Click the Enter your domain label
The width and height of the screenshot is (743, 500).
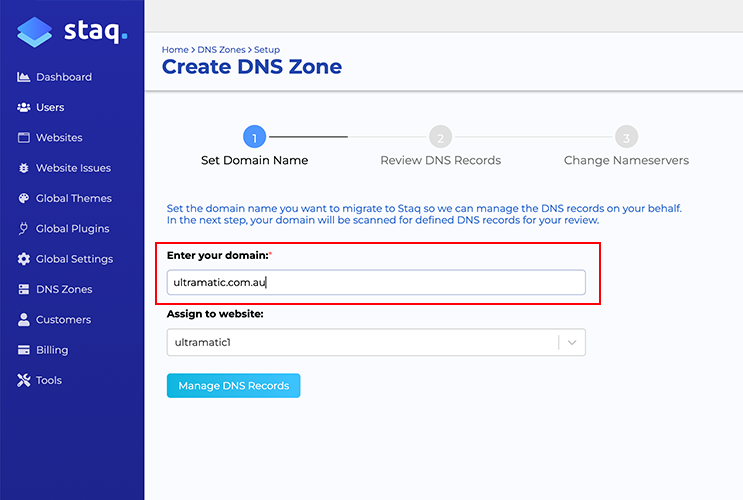pos(218,255)
